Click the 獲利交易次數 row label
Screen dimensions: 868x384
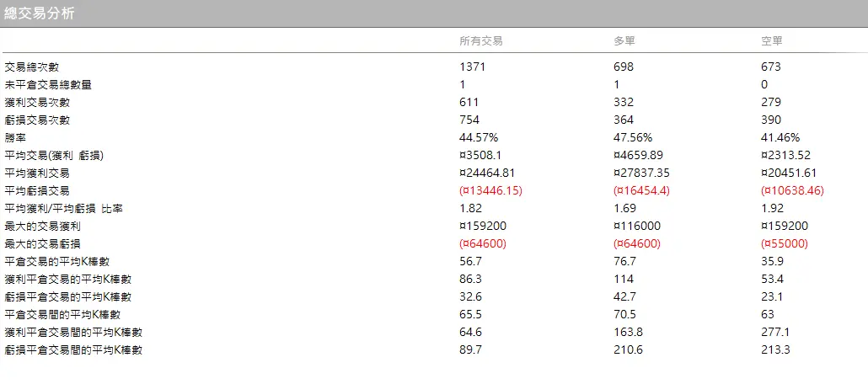(x=32, y=102)
